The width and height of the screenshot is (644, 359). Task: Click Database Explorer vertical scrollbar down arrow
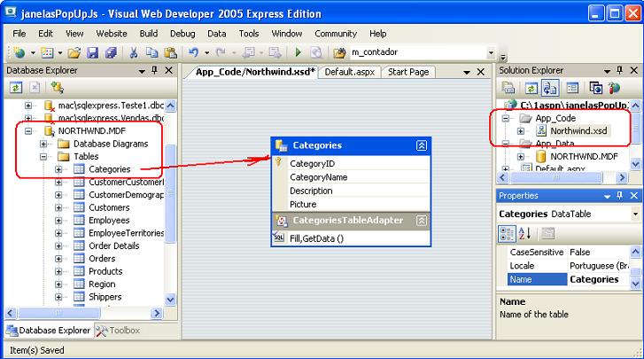coord(170,300)
